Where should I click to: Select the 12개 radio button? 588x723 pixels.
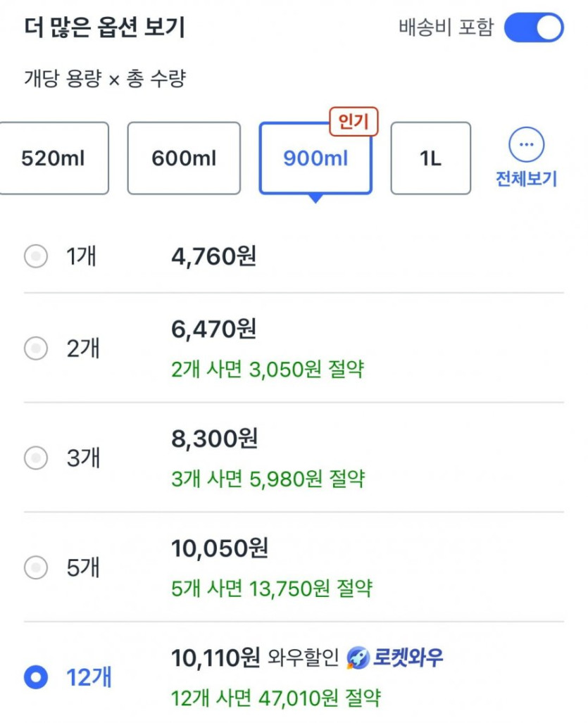click(x=35, y=678)
